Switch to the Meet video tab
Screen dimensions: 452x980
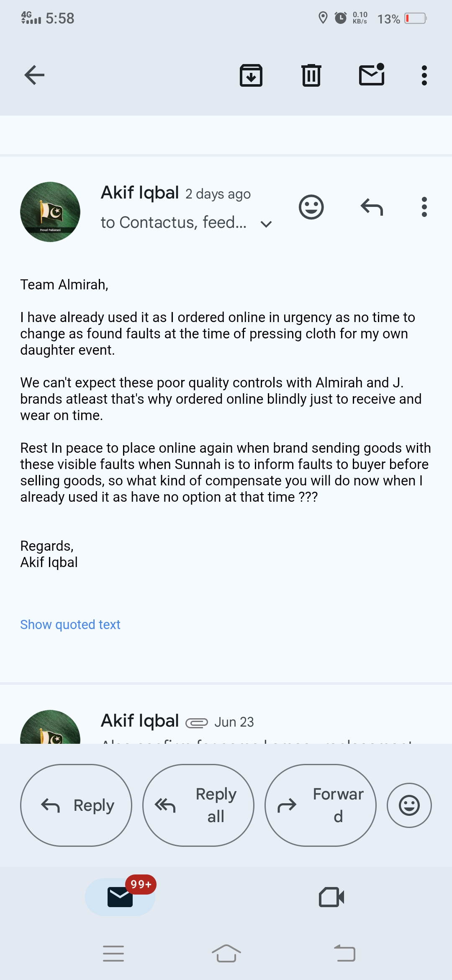(x=331, y=897)
